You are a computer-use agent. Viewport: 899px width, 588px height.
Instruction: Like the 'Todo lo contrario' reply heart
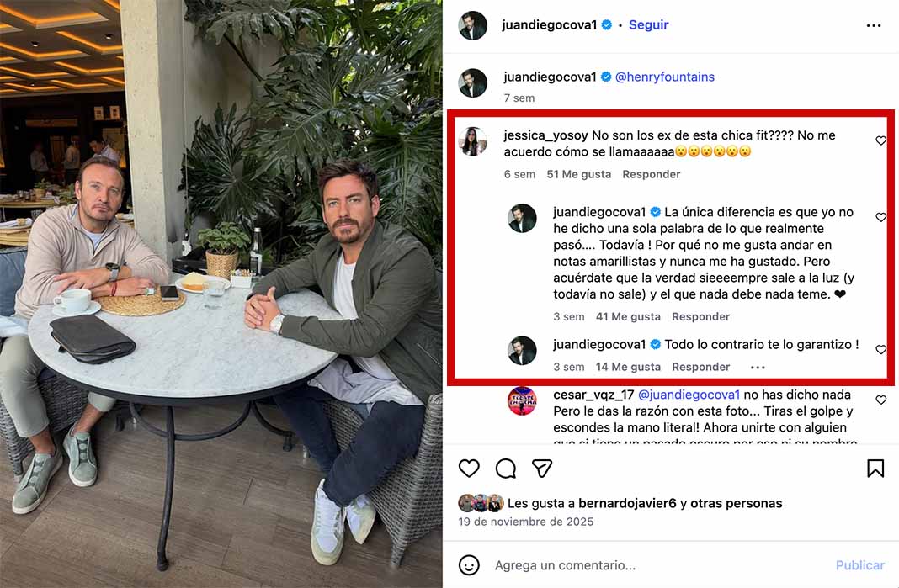tap(881, 350)
